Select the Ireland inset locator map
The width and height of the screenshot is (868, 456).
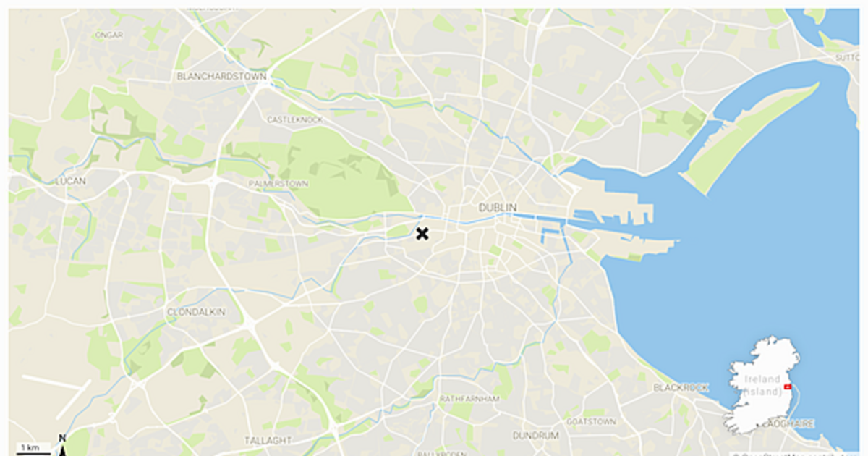coord(762,385)
